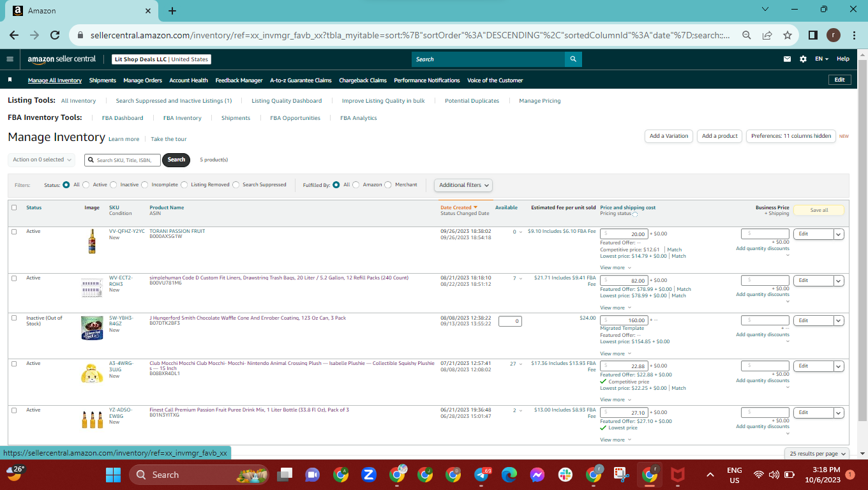Open Slack from the taskbar
This screenshot has width=868, height=490.
coord(565,475)
